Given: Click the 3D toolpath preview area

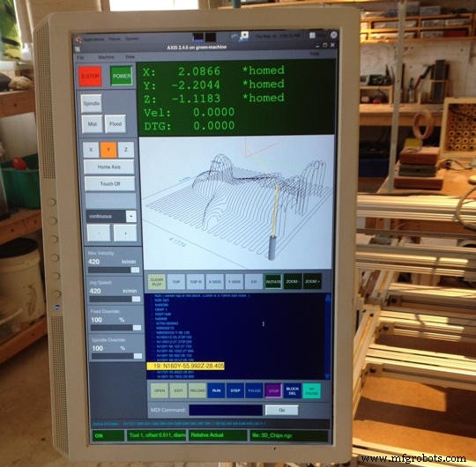Looking at the screenshot, I should [237, 203].
